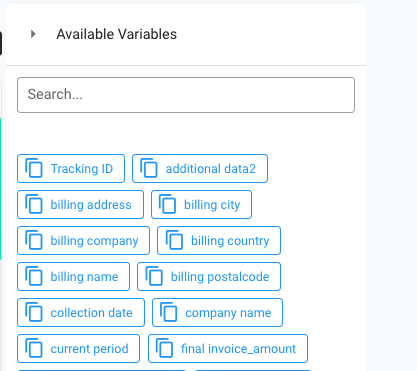Click copy icon beside billing address
The height and width of the screenshot is (371, 417).
point(34,204)
